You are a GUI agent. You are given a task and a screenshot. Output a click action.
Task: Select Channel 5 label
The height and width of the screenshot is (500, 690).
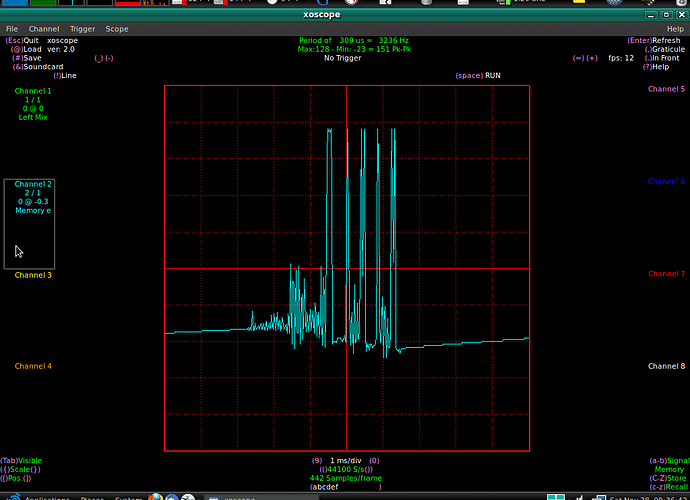coord(666,89)
